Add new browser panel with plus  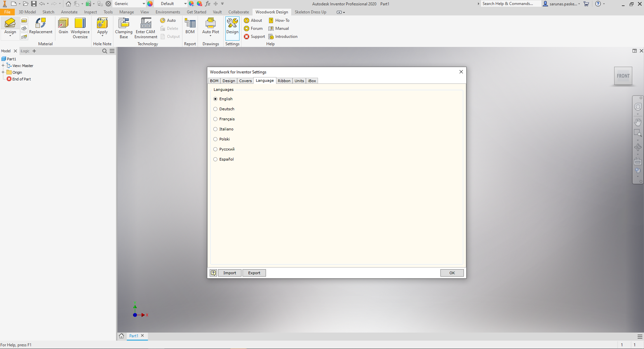(34, 51)
